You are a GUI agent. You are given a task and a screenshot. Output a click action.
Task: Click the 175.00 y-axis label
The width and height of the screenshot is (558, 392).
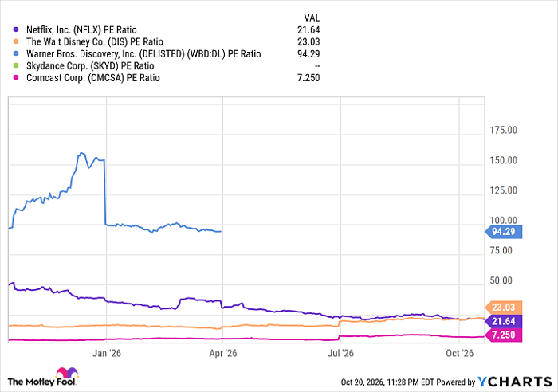coord(503,130)
